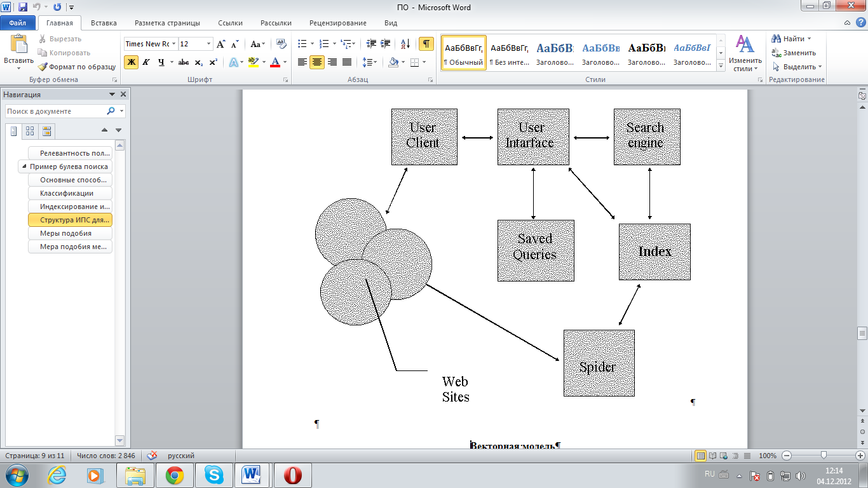Image resolution: width=868 pixels, height=488 pixels.
Task: Expand the styles gallery list
Action: click(721, 66)
